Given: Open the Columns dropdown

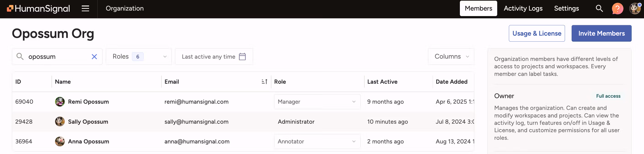Looking at the screenshot, I should 451,57.
